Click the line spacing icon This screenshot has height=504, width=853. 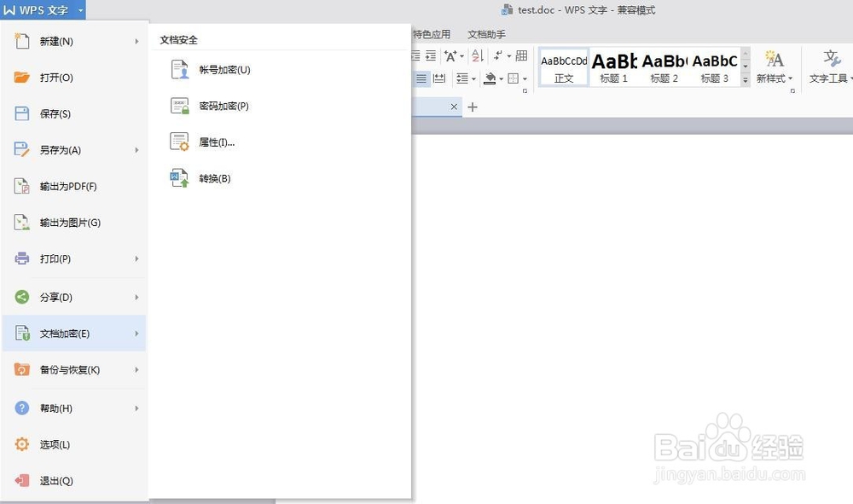(462, 78)
